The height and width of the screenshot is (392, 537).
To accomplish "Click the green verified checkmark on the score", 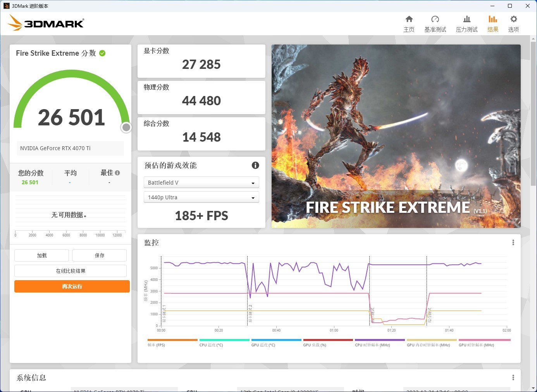I will click(x=102, y=53).
